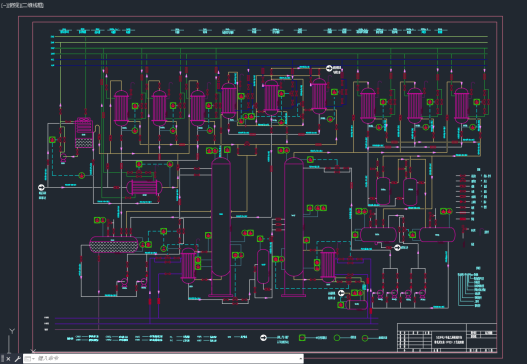Select the title block table in bottom-right corner
527x364 pixels.
pyautogui.click(x=447, y=338)
